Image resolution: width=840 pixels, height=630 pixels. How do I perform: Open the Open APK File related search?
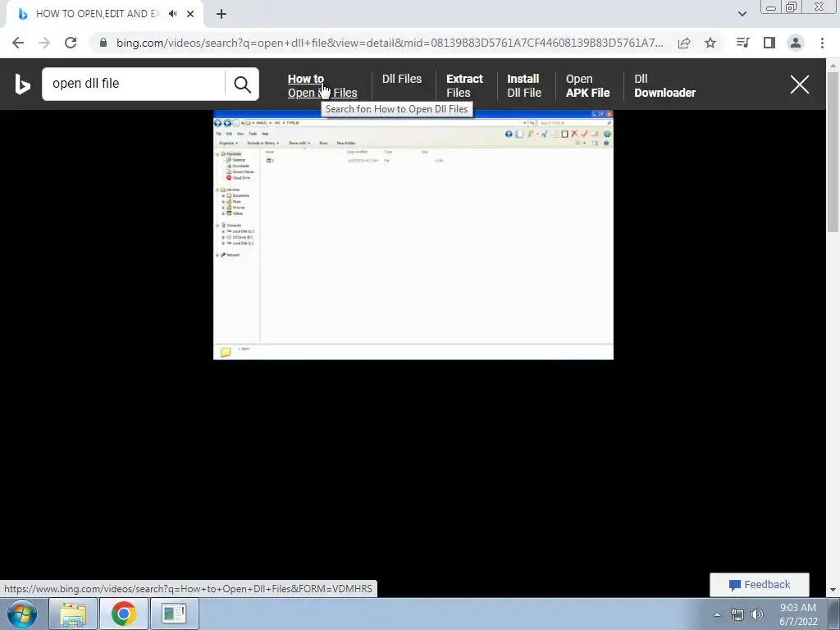coord(587,85)
